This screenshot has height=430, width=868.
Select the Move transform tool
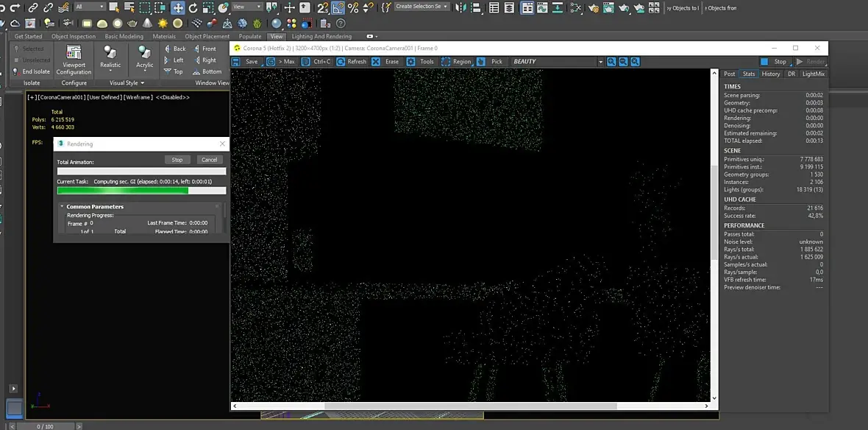178,7
